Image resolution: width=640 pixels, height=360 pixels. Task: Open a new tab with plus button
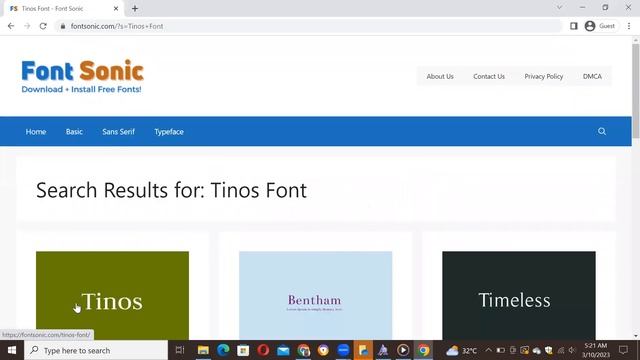coord(135,8)
